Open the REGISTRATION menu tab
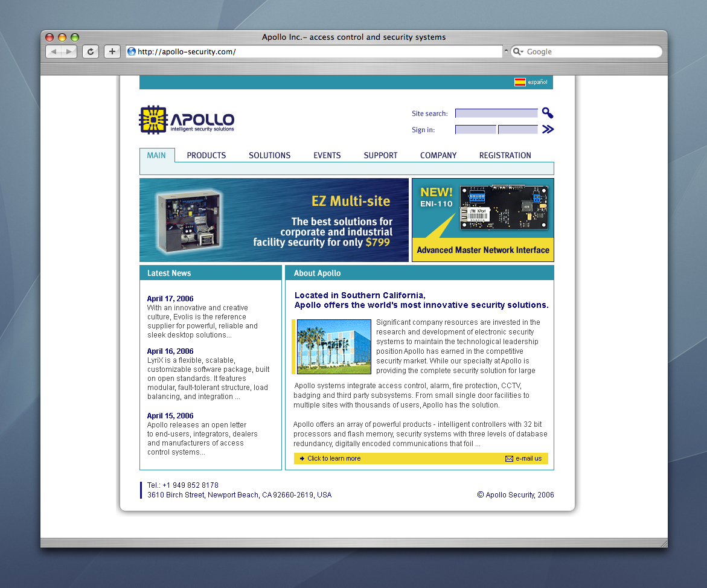 pyautogui.click(x=505, y=155)
